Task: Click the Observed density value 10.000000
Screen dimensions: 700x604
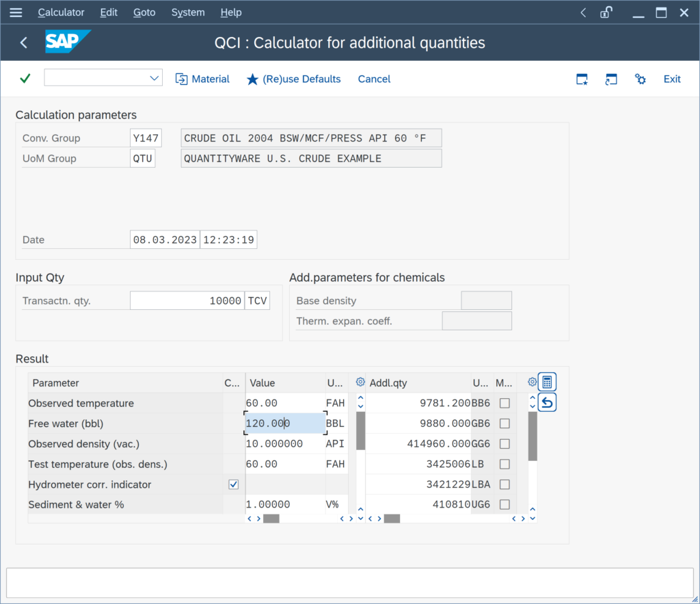Action: coord(285,444)
